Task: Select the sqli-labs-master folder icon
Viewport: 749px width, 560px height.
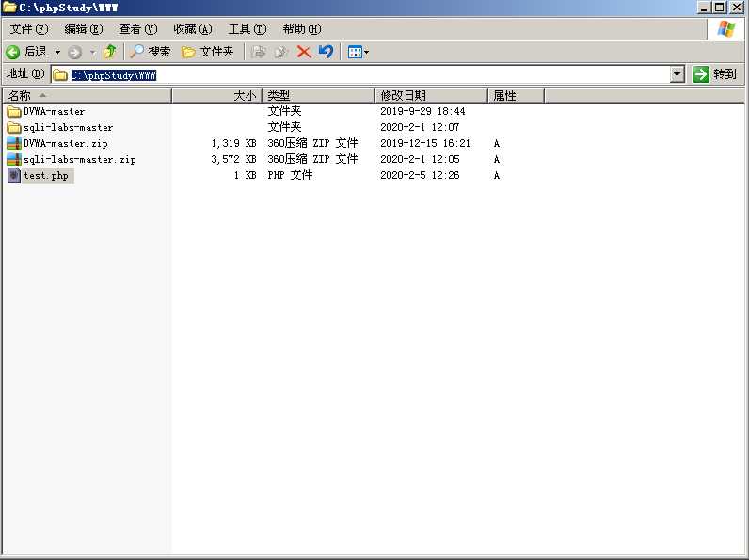Action: pos(14,128)
